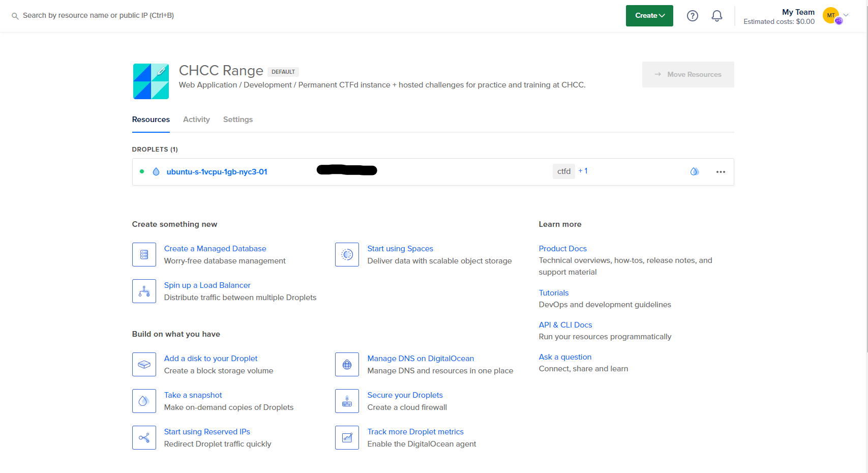
Task: Click the DNS globe icon
Action: point(347,364)
